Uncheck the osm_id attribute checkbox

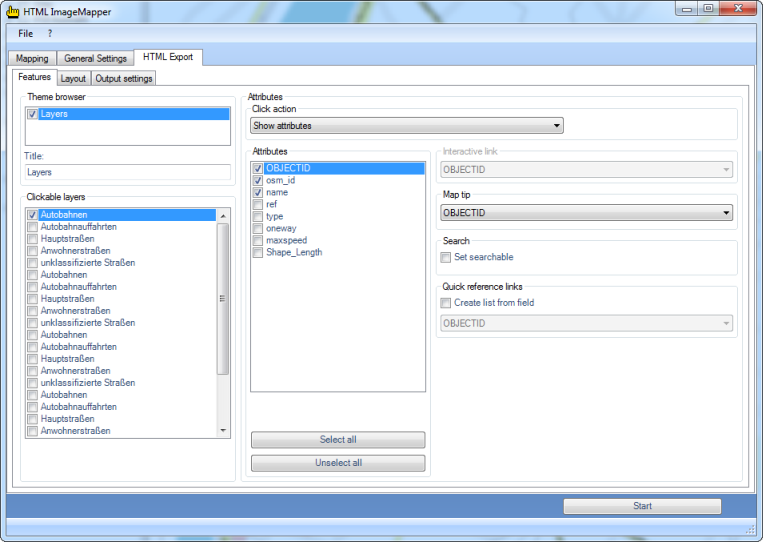tap(258, 180)
